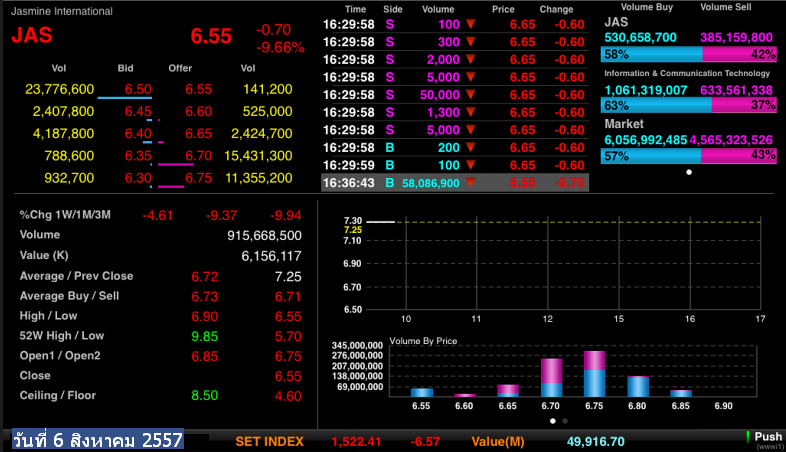Click the Ceiling value 8.50

point(205,395)
